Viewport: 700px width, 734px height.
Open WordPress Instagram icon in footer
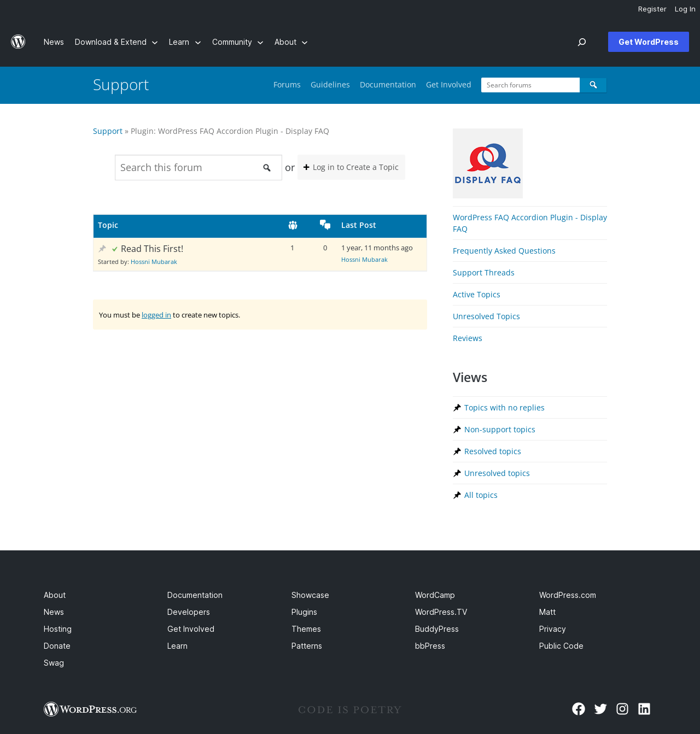pyautogui.click(x=622, y=709)
